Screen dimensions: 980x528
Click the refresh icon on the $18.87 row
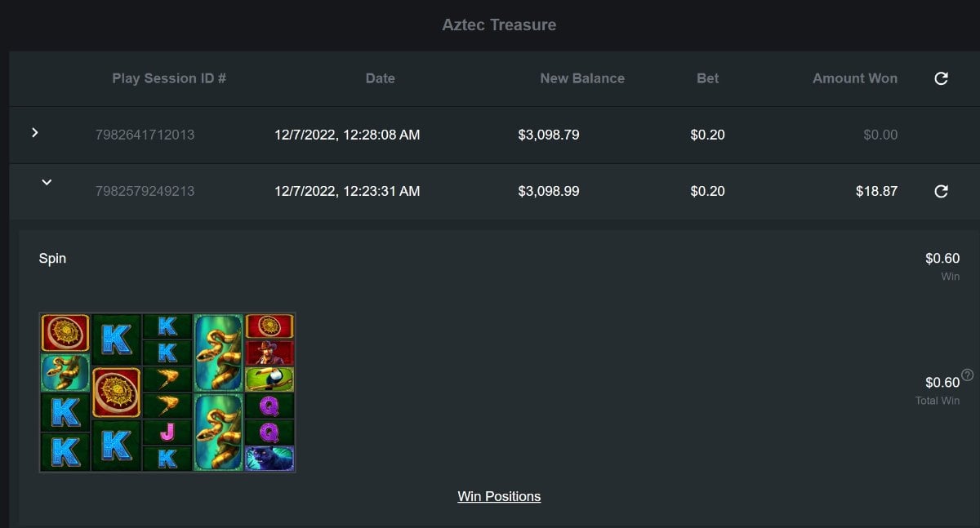pyautogui.click(x=941, y=191)
